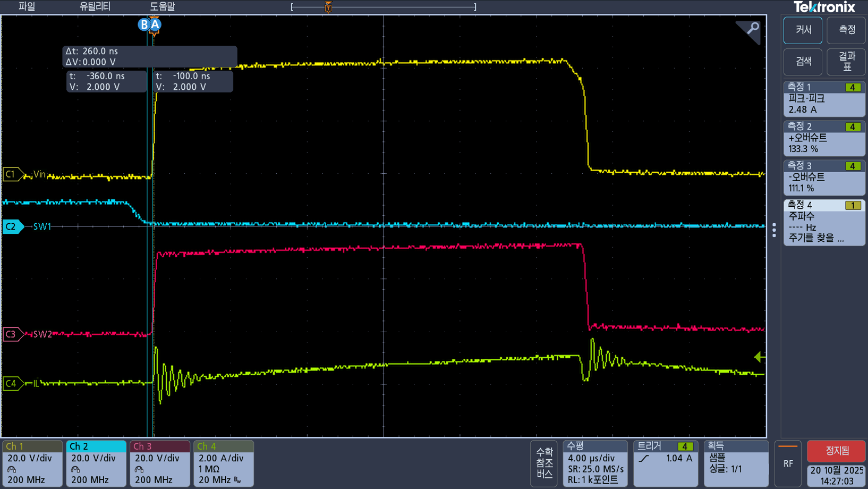This screenshot has height=489, width=868.
Task: Open the Ch 1 settings badge
Action: point(32,463)
